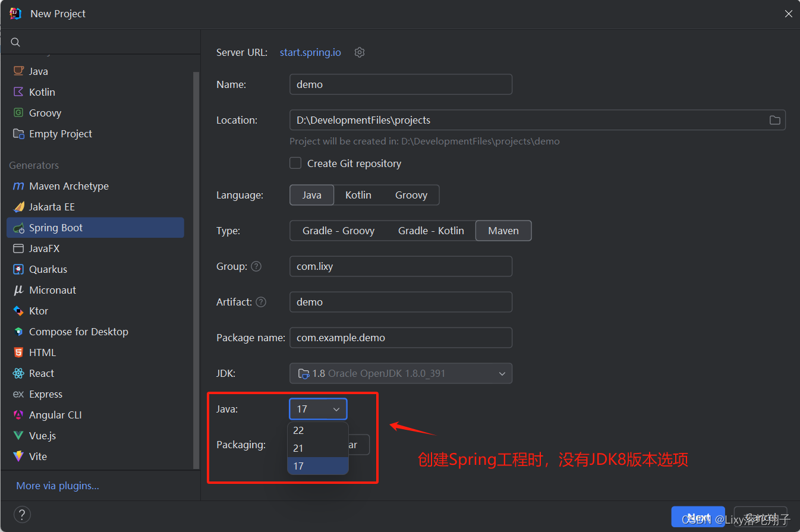Click the Express ex icon

18,394
